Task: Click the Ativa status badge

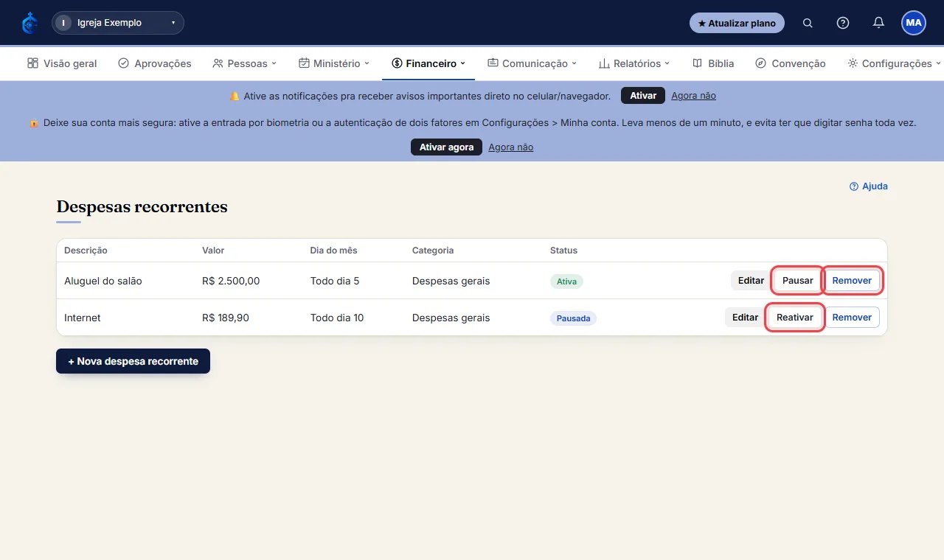Action: [x=566, y=281]
